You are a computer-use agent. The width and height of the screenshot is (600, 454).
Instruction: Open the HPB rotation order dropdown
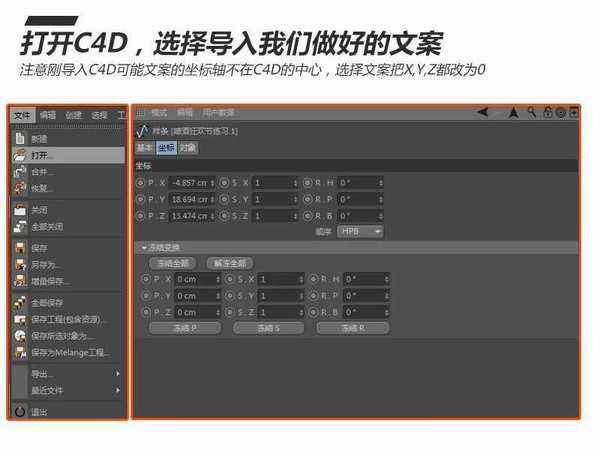362,230
